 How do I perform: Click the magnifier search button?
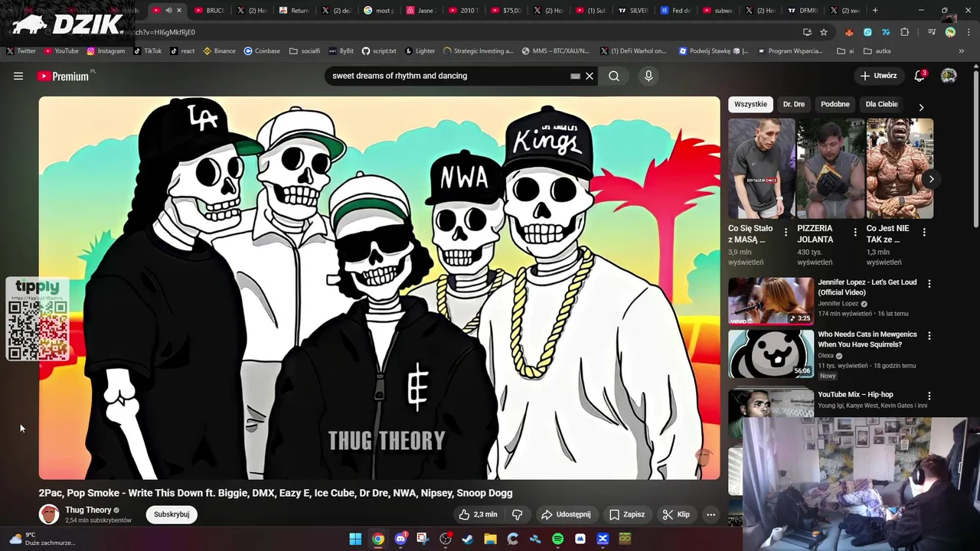(x=614, y=76)
